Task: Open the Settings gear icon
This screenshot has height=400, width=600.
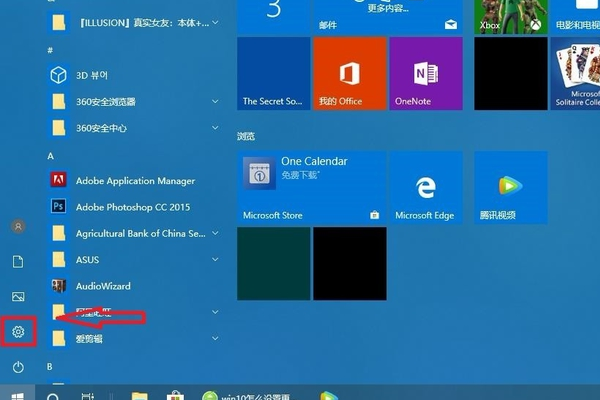Action: (18, 331)
